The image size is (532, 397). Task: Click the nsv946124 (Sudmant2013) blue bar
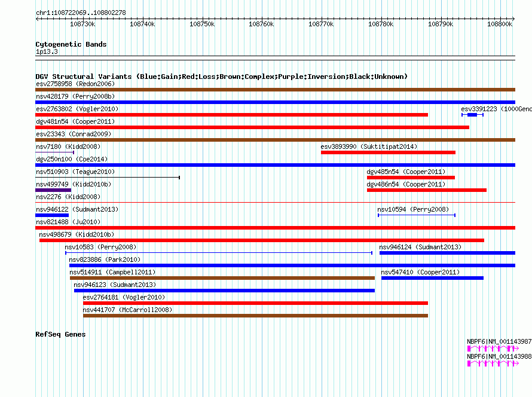[x=447, y=253]
